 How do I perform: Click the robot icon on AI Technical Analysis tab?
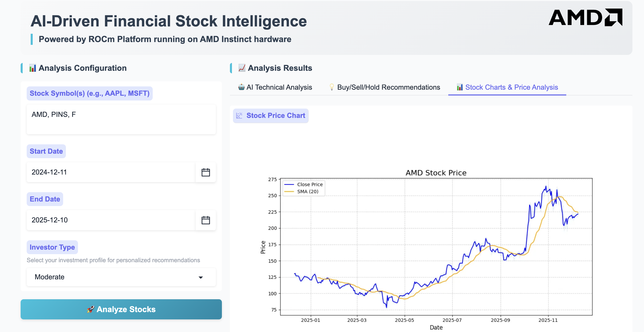pos(241,87)
